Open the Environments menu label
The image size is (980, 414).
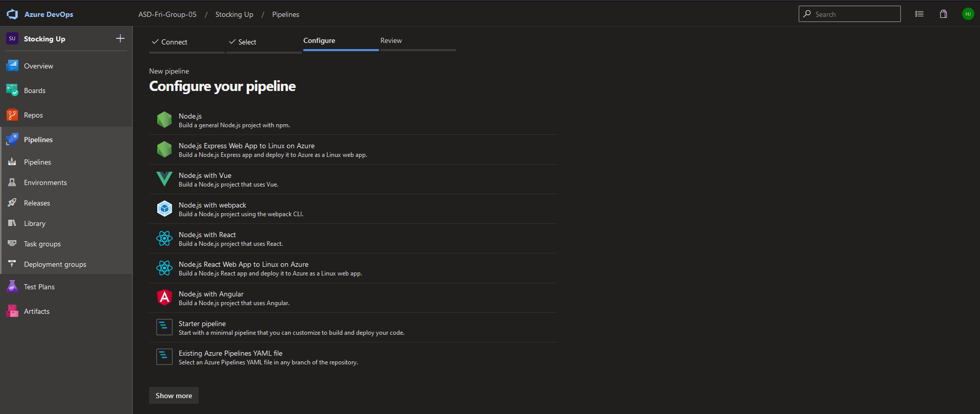tap(45, 182)
